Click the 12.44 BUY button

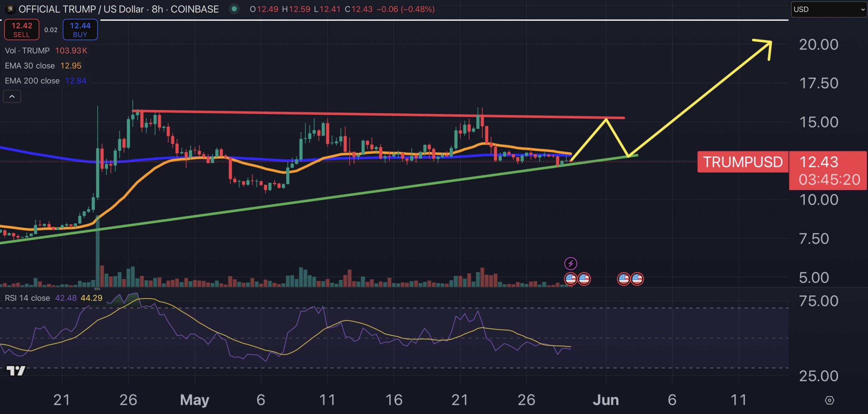(80, 30)
